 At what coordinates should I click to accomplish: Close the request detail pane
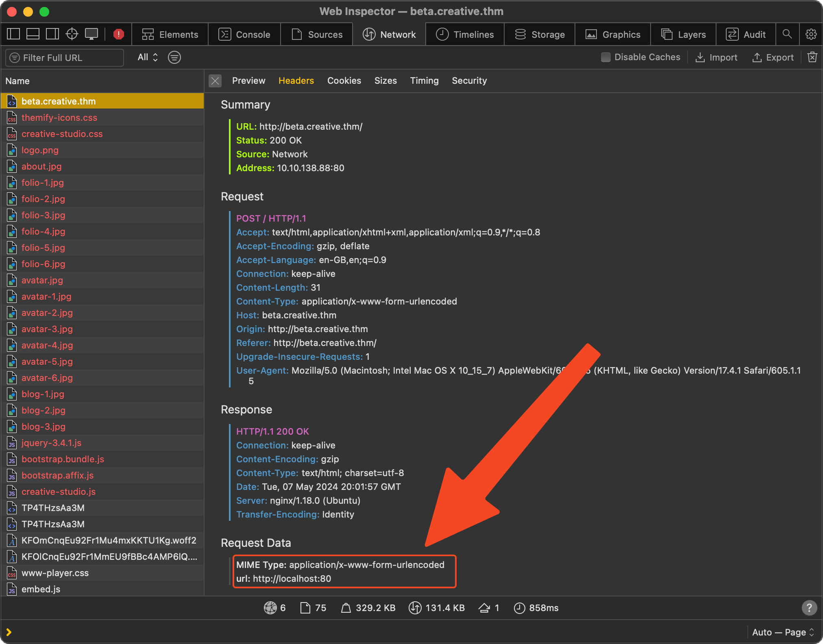215,81
